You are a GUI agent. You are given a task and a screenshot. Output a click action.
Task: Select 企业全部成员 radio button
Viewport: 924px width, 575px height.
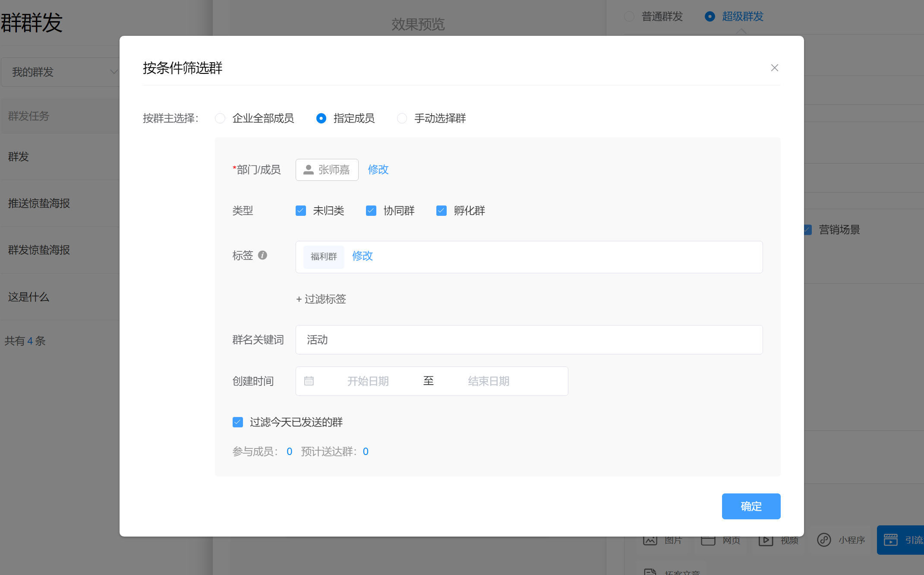pos(219,119)
